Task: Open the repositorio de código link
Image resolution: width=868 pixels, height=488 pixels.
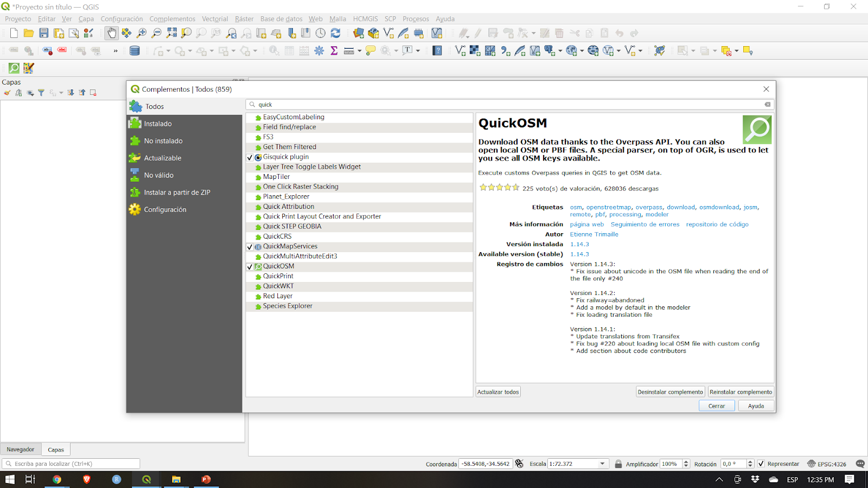Action: 717,224
